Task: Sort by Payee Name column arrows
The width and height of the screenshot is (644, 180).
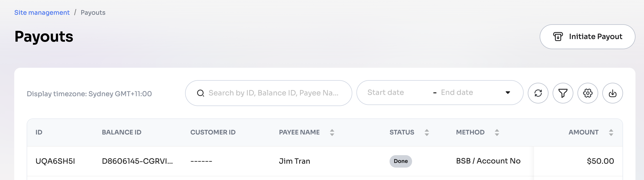Action: tap(332, 132)
